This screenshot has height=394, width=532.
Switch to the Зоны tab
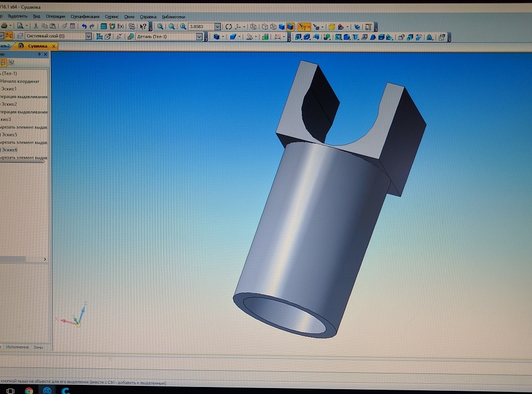point(38,347)
